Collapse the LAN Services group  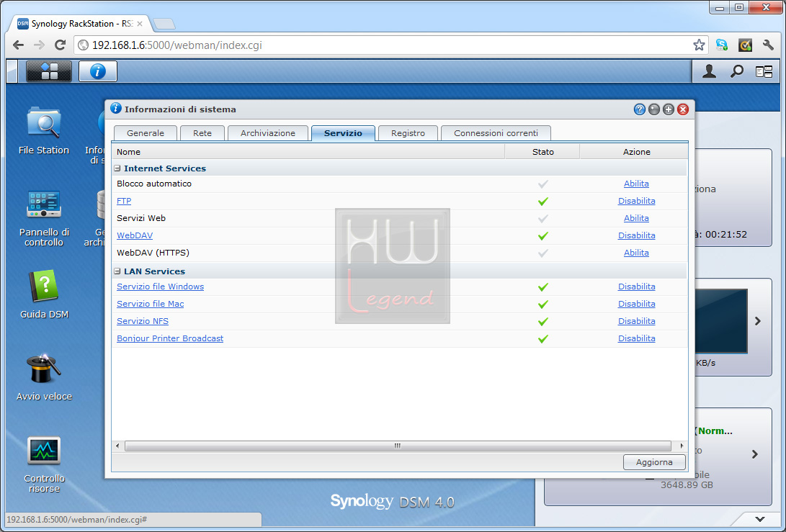pos(117,271)
